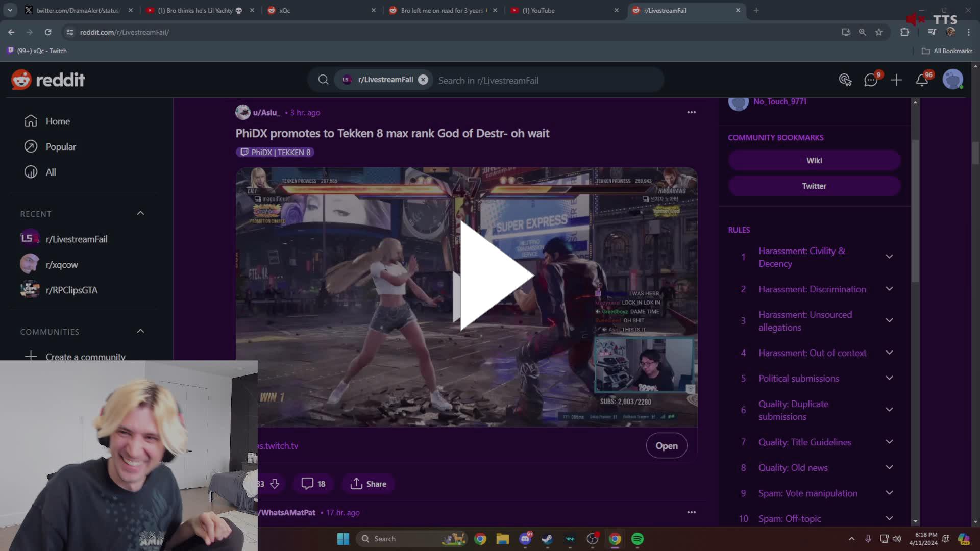Expand rule 6 Quality: Duplicate submissions
Screen dimensions: 980x551
[x=889, y=410]
